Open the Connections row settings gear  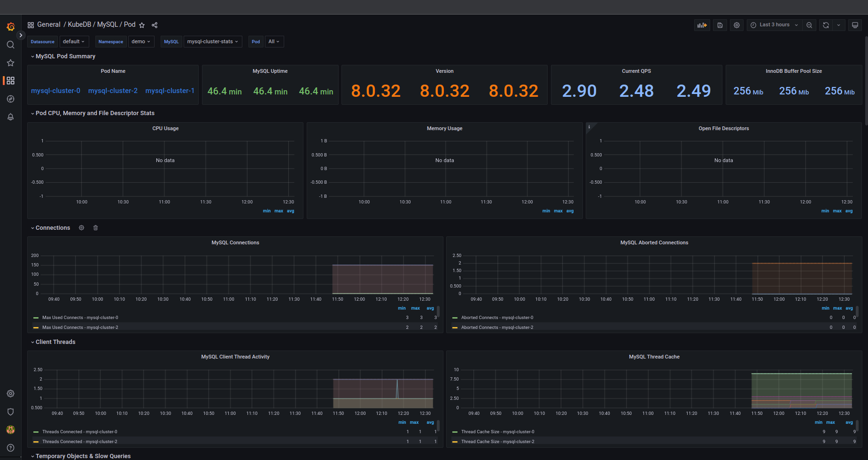81,227
